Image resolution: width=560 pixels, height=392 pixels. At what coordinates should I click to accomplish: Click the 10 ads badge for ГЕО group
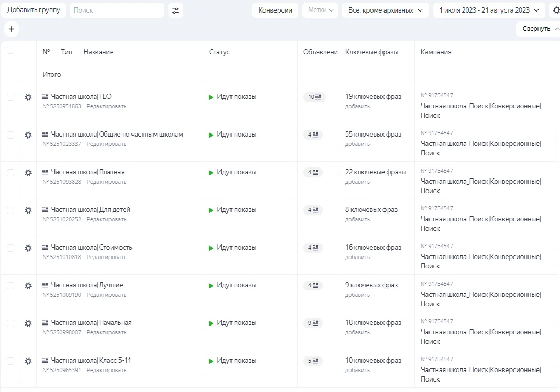[314, 97]
